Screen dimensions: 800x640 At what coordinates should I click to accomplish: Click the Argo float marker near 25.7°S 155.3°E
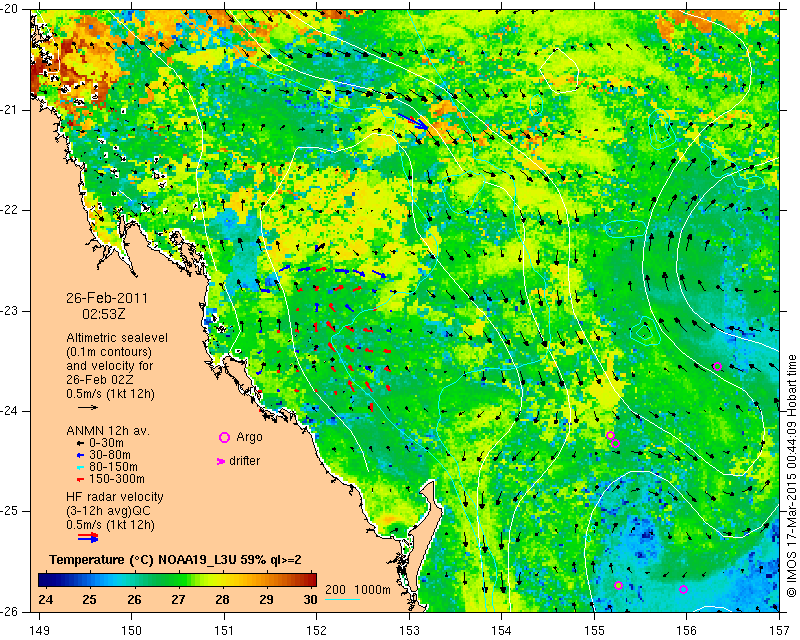pos(618,585)
